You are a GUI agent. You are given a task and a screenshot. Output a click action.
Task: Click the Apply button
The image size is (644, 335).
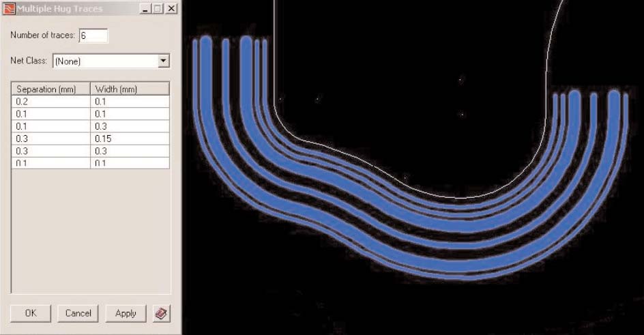pos(126,313)
